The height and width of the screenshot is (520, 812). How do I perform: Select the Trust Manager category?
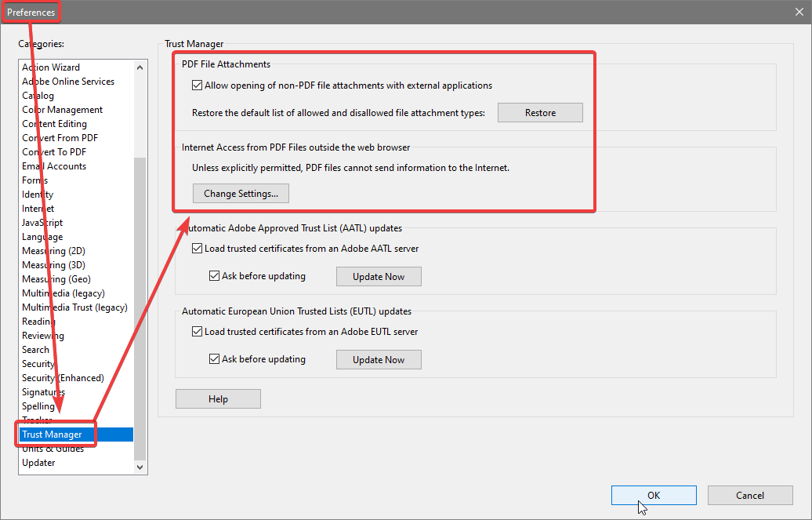pos(54,434)
